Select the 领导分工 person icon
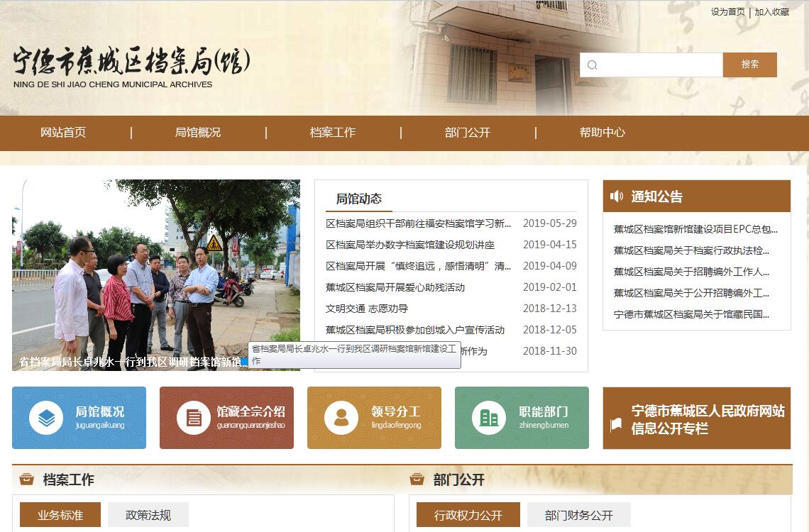The width and height of the screenshot is (809, 532). 341,418
